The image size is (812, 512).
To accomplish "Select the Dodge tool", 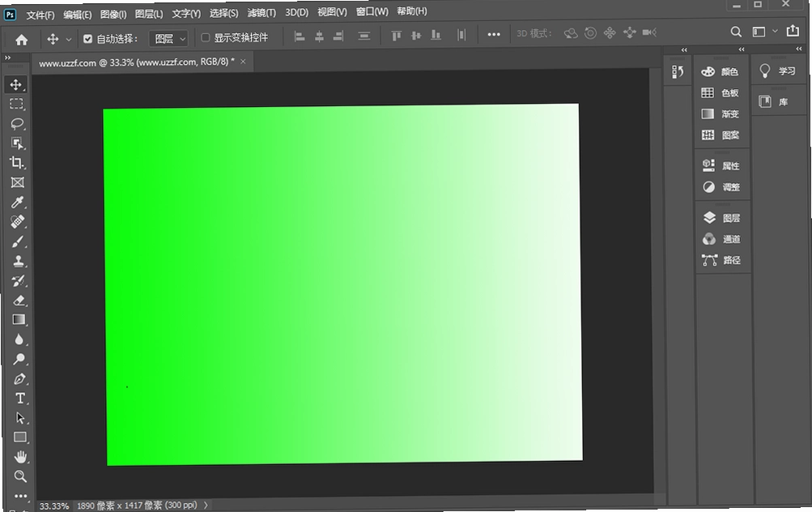I will coord(19,359).
